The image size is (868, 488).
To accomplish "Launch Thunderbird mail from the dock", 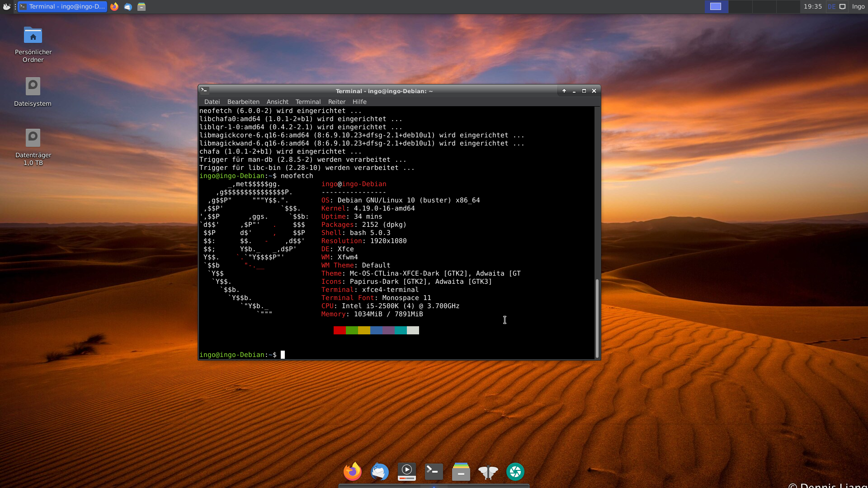I will click(x=379, y=472).
